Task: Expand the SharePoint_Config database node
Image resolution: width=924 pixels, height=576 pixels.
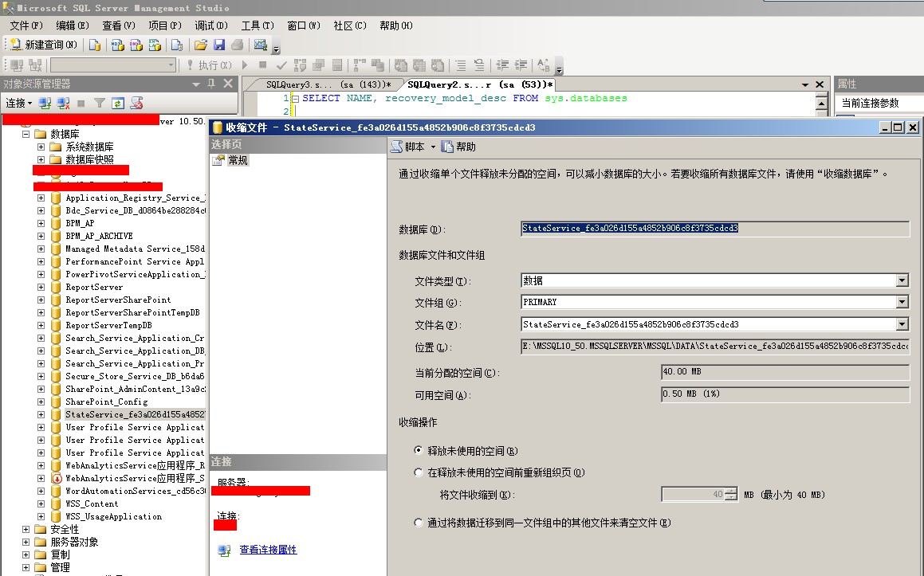Action: (41, 402)
